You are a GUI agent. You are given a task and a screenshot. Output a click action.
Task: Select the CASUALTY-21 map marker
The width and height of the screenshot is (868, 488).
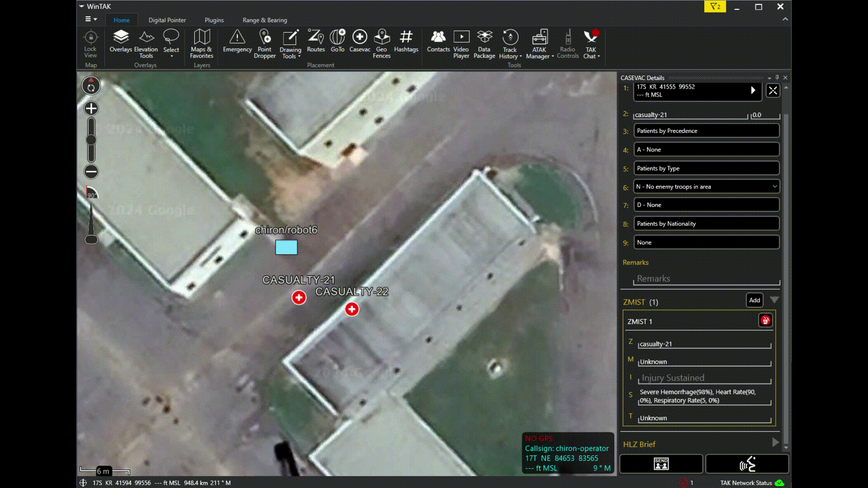tap(299, 297)
